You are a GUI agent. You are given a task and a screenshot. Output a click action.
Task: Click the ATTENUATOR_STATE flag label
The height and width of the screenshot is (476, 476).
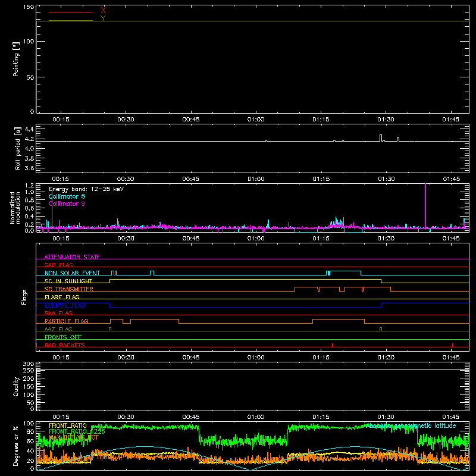click(x=72, y=257)
